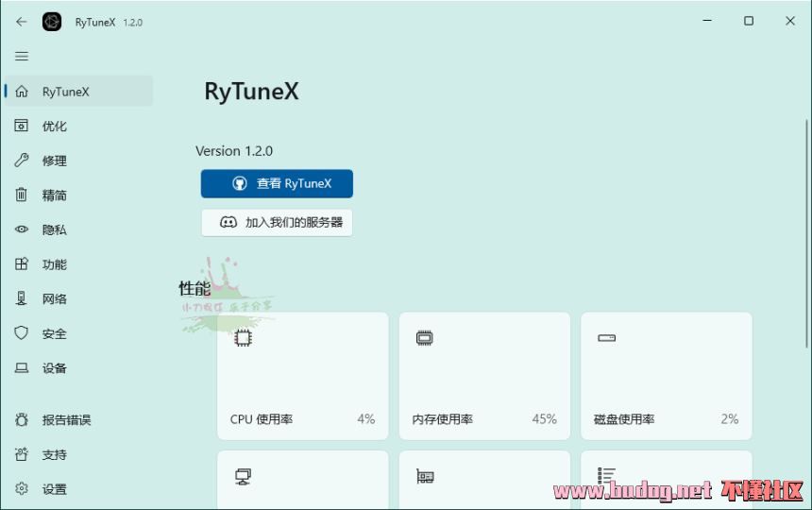Select the CPU 使用率 card

point(303,376)
